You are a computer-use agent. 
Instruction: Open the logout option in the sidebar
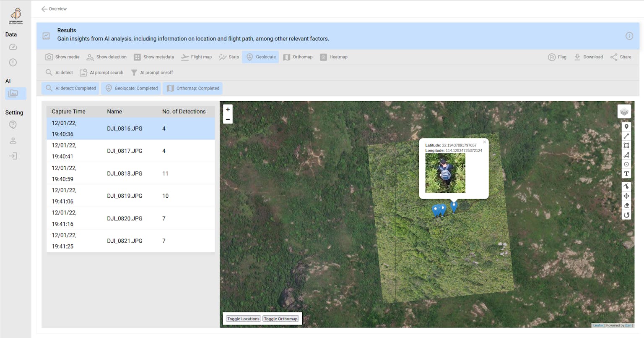tap(13, 156)
